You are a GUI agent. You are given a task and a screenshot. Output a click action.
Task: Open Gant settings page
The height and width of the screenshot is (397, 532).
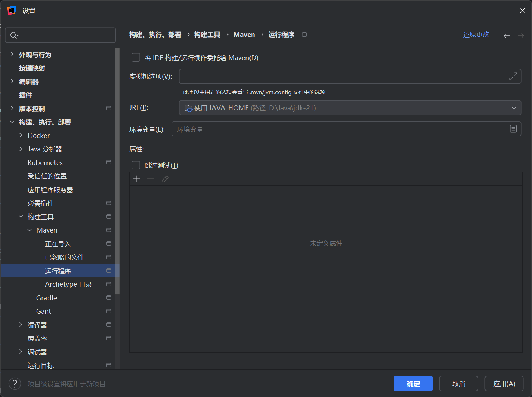(x=44, y=311)
